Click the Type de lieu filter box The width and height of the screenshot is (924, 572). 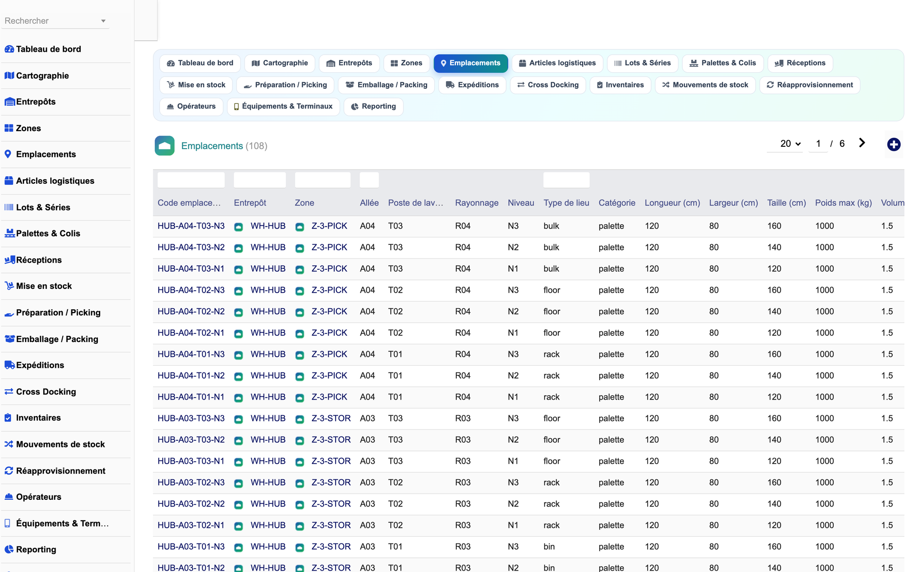coord(566,180)
